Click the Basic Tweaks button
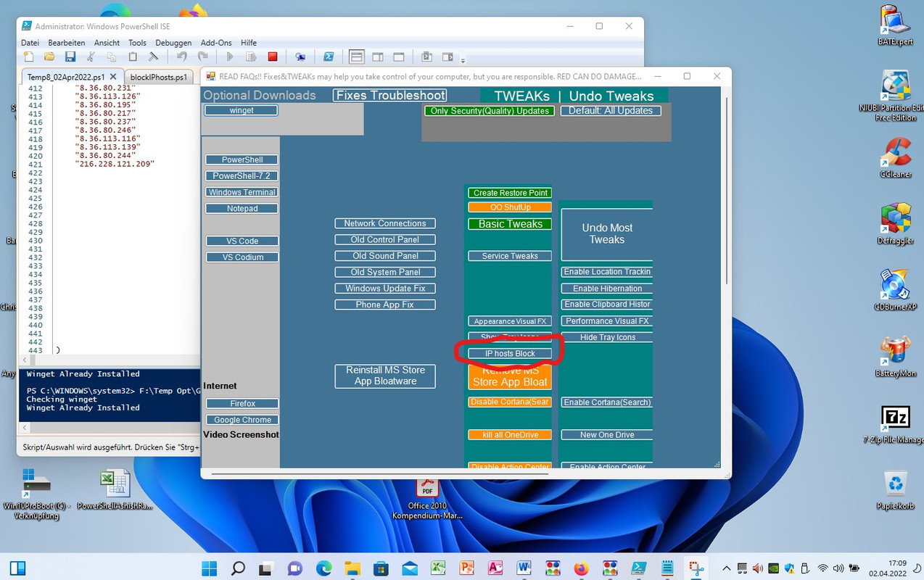 pos(510,224)
